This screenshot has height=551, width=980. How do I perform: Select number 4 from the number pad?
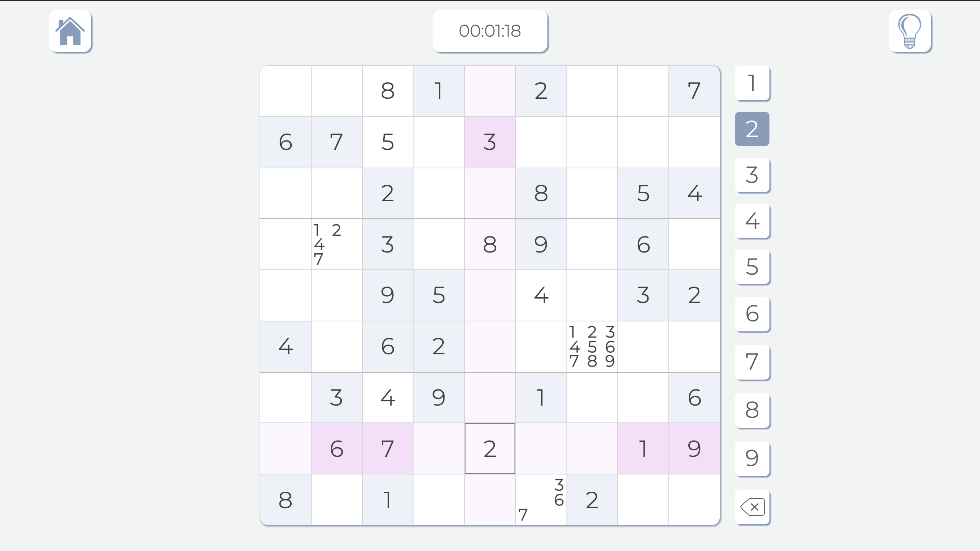[752, 221]
